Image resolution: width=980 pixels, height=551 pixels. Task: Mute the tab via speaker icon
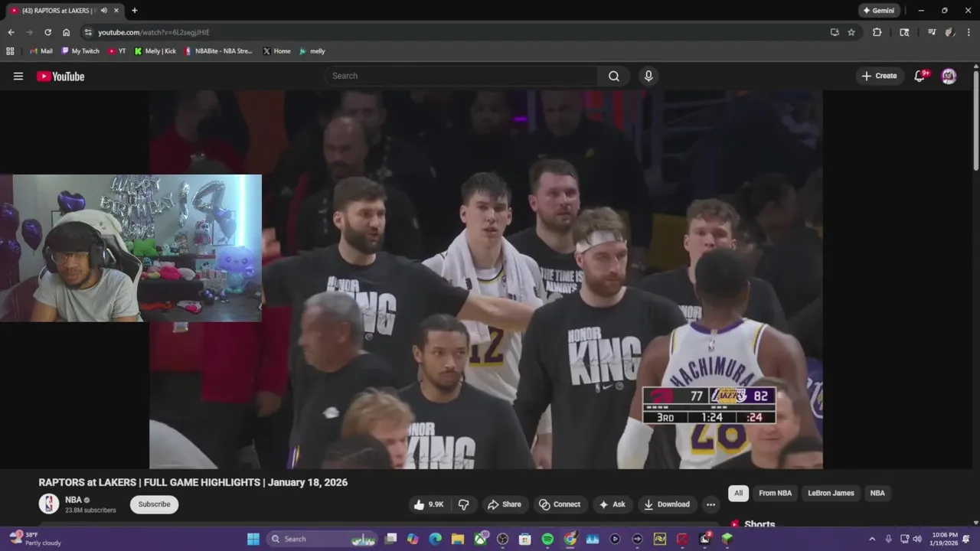point(104,11)
